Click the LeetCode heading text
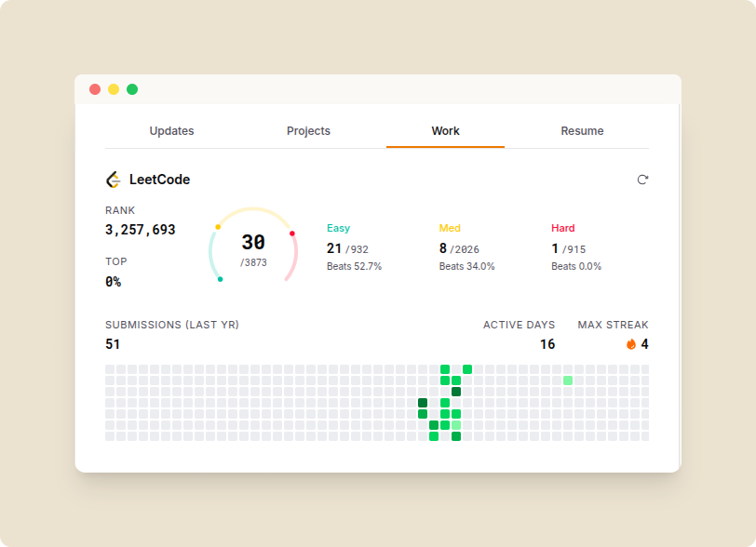 pos(159,180)
